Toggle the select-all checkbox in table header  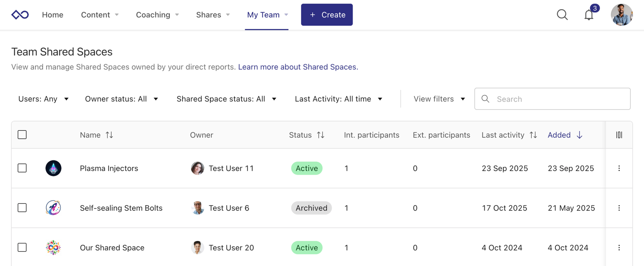click(22, 134)
